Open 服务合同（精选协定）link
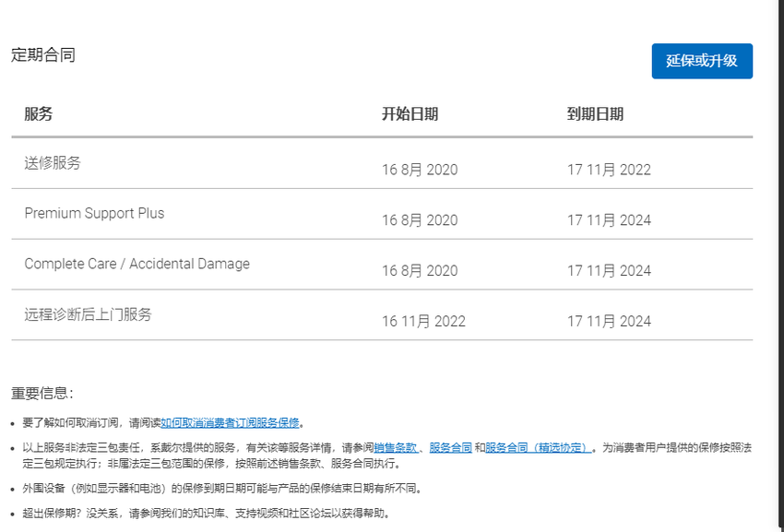The width and height of the screenshot is (784, 532). (x=538, y=447)
